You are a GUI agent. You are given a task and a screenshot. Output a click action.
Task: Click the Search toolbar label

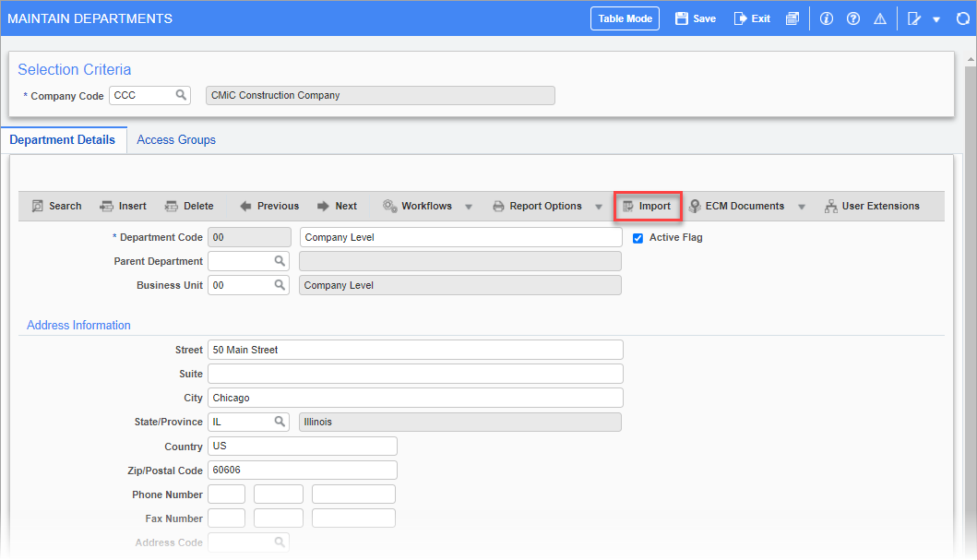tap(66, 206)
